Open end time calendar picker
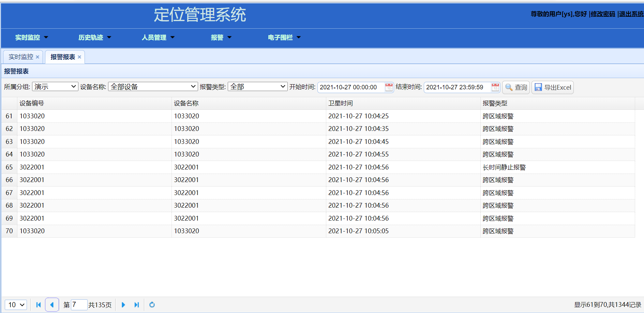 [x=495, y=87]
